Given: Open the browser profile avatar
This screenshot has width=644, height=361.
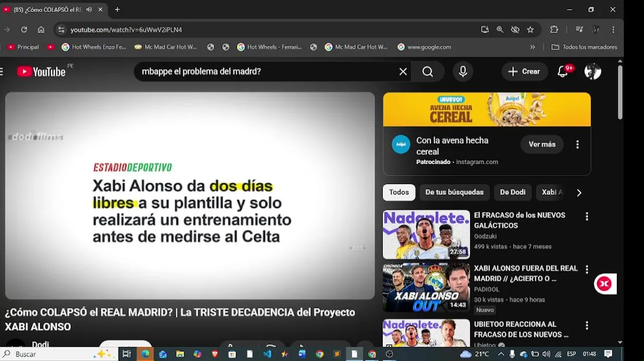Looking at the screenshot, I should point(596,30).
